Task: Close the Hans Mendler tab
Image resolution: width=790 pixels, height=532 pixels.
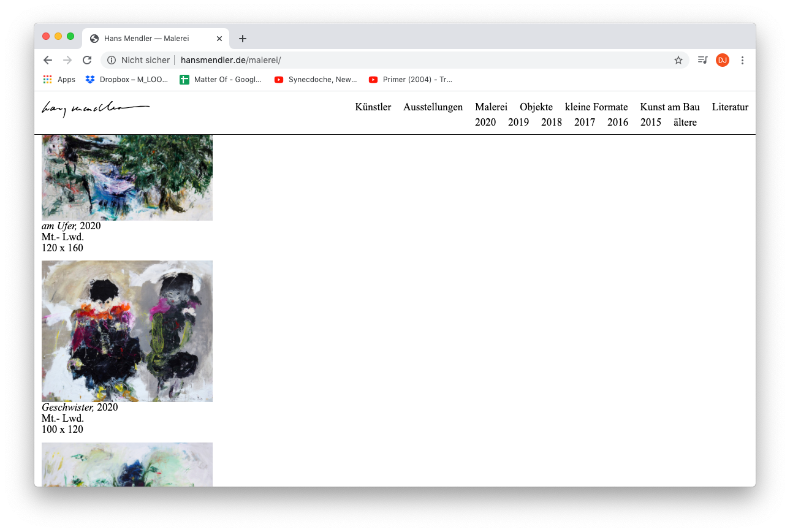Action: coord(219,39)
